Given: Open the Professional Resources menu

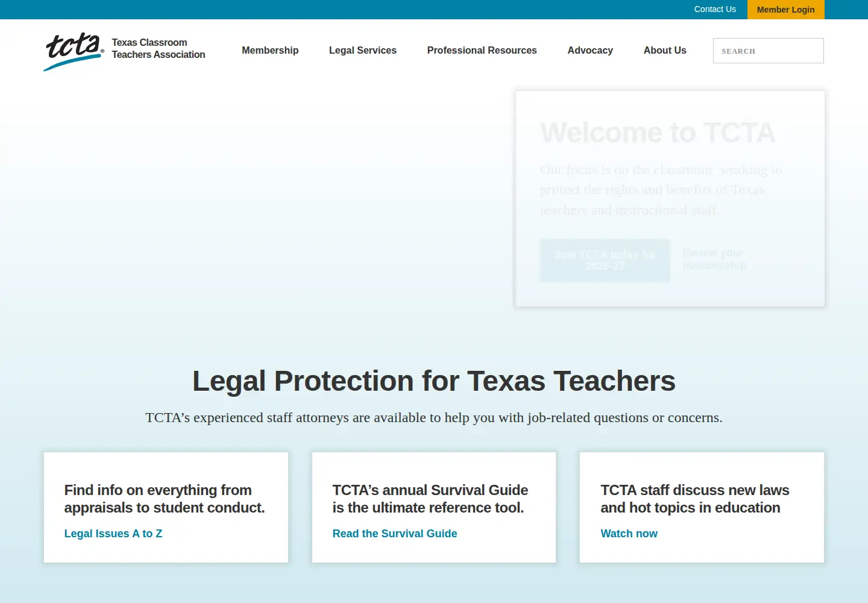Looking at the screenshot, I should click(482, 51).
